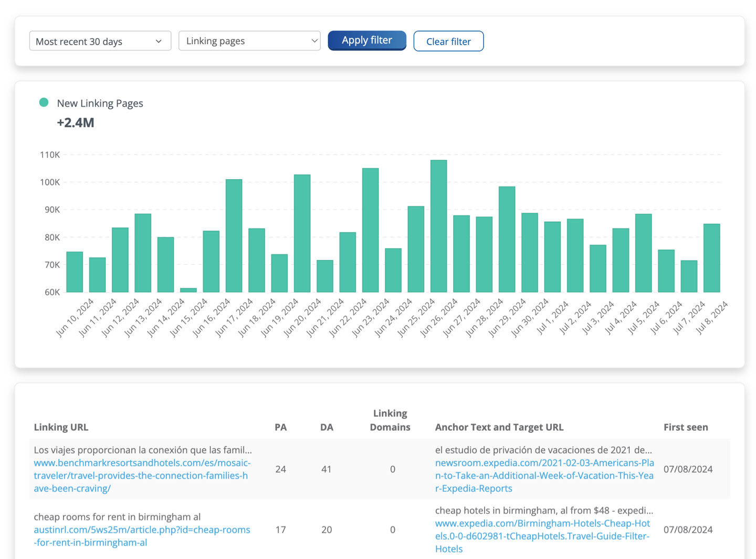Image resolution: width=756 pixels, height=559 pixels.
Task: Select the Jun 10, 2024 bar
Action: tap(75, 272)
